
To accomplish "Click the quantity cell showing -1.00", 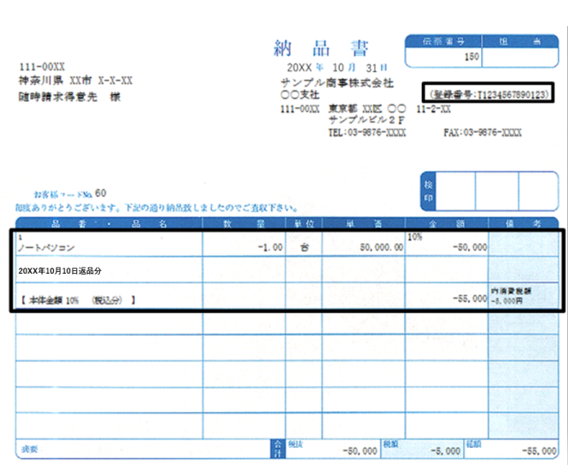I will pyautogui.click(x=244, y=244).
